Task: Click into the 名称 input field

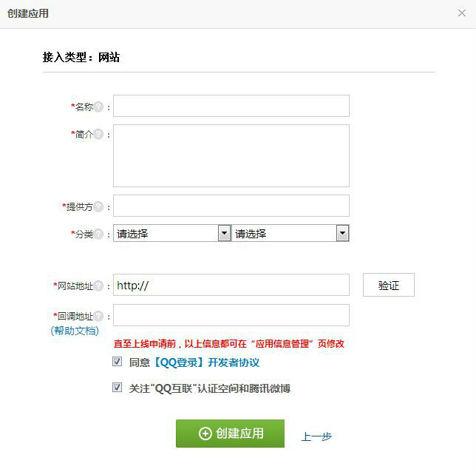Action: click(x=231, y=106)
